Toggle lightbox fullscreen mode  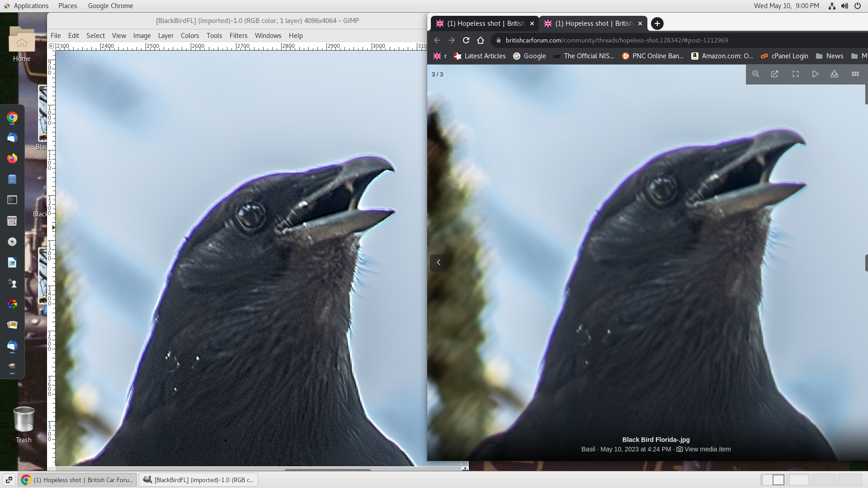point(796,74)
